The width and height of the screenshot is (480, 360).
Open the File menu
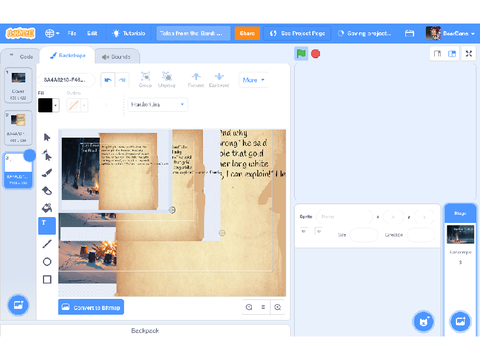72,33
